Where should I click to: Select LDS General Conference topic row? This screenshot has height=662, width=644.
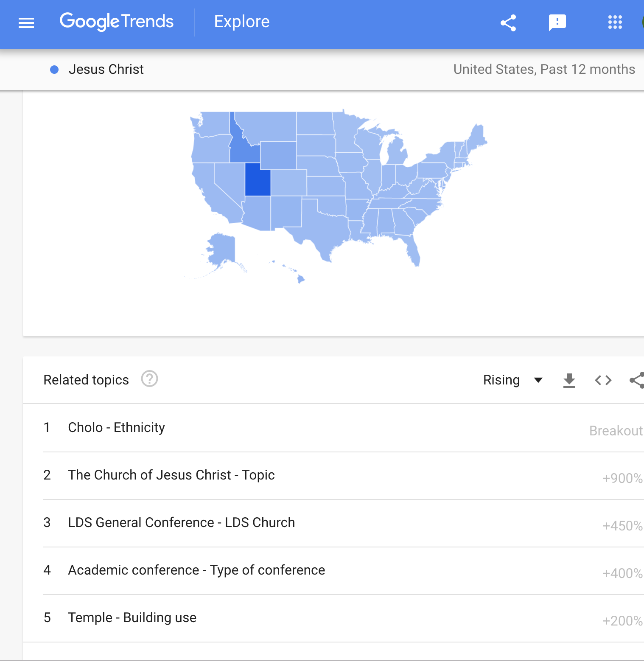181,522
